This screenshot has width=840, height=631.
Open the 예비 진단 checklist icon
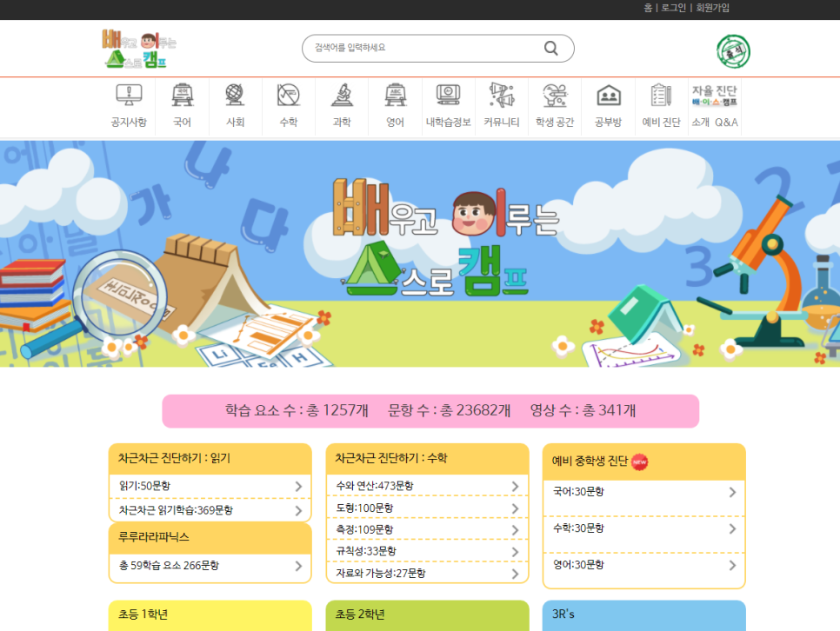661,96
